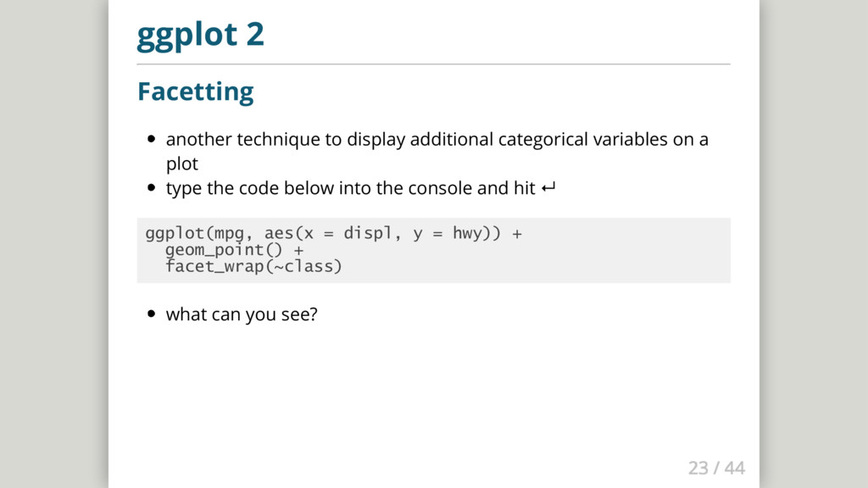868x488 pixels.
Task: Click the 'what can you see?' bullet text
Action: (242, 314)
